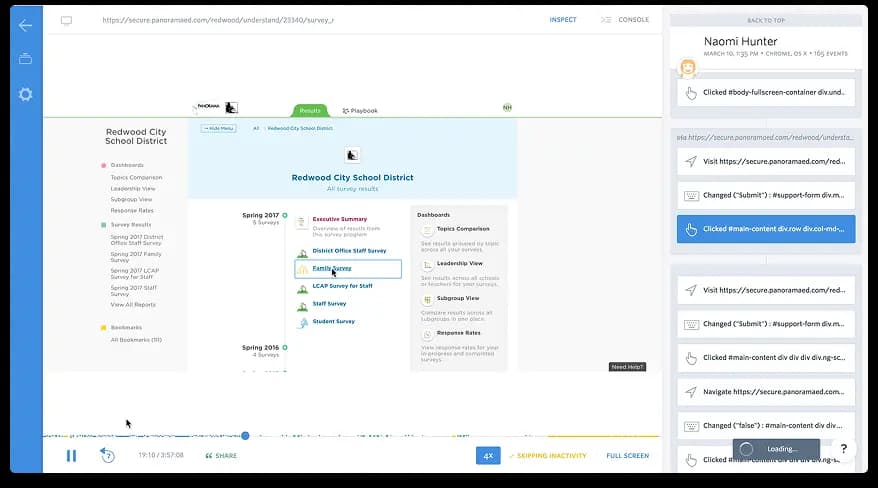This screenshot has width=878, height=488.
Task: Click the Console panel icon
Action: 606,20
